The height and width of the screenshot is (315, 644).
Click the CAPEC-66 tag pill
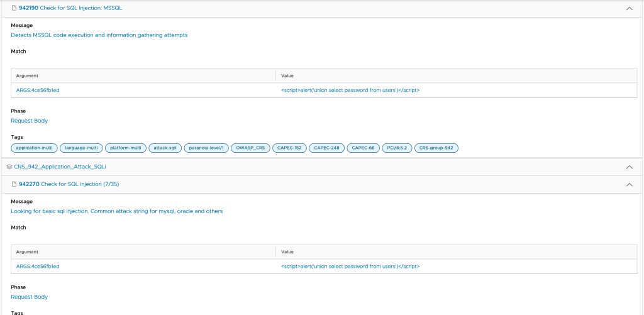coord(363,148)
